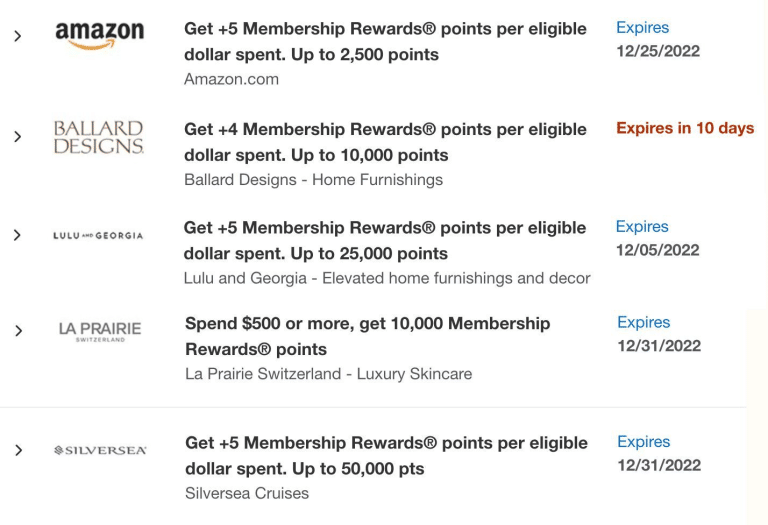This screenshot has height=525, width=768.
Task: Click Amazon offer Expires 12/25/2022 label
Action: coord(657,39)
